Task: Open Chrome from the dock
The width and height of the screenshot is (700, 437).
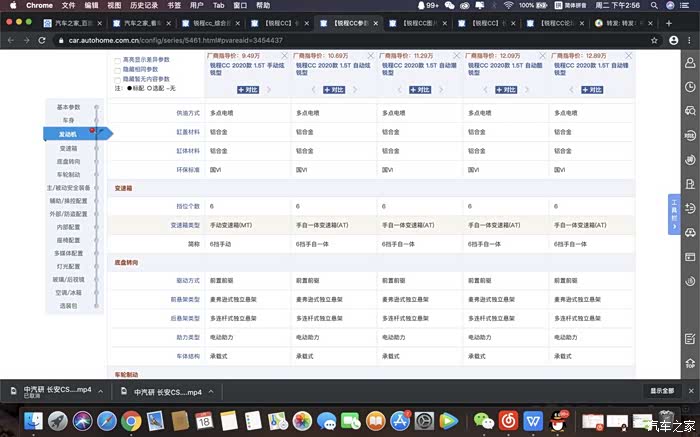Action: pos(131,421)
